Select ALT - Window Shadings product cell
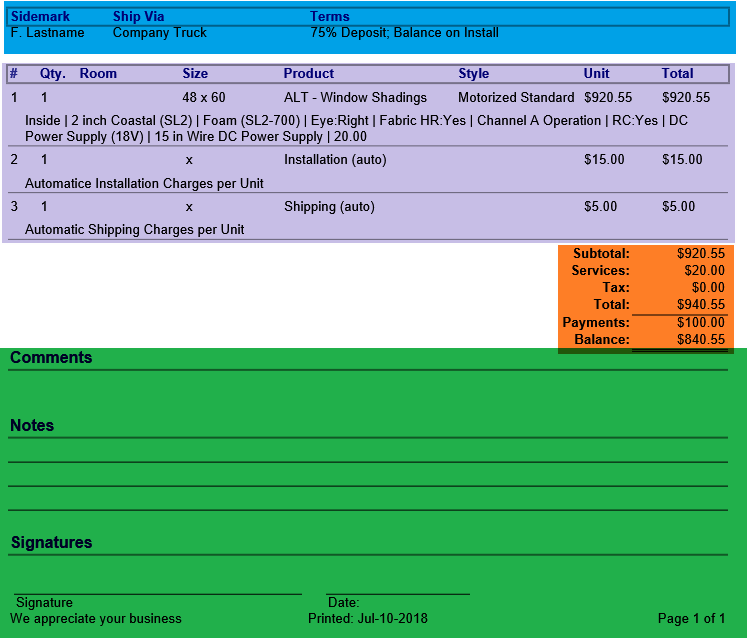The width and height of the screenshot is (752, 638). point(355,97)
